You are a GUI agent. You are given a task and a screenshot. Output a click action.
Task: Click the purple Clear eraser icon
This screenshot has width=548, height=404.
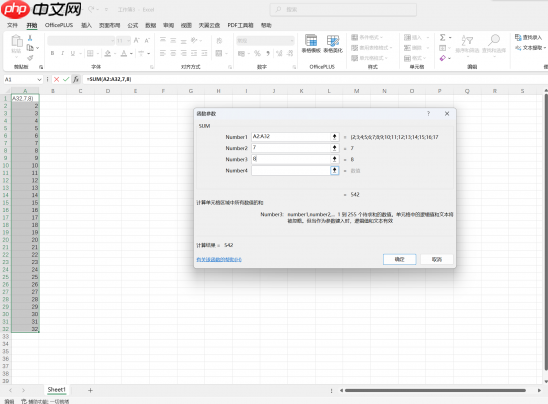(443, 58)
